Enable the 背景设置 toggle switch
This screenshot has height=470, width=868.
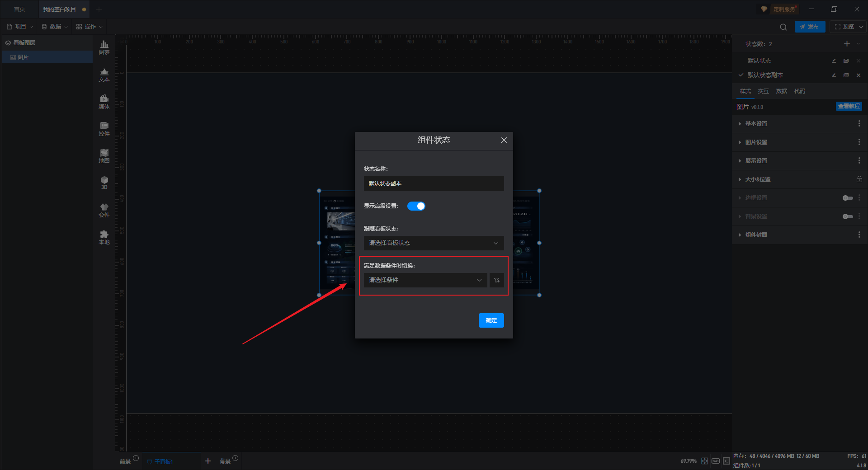point(848,216)
